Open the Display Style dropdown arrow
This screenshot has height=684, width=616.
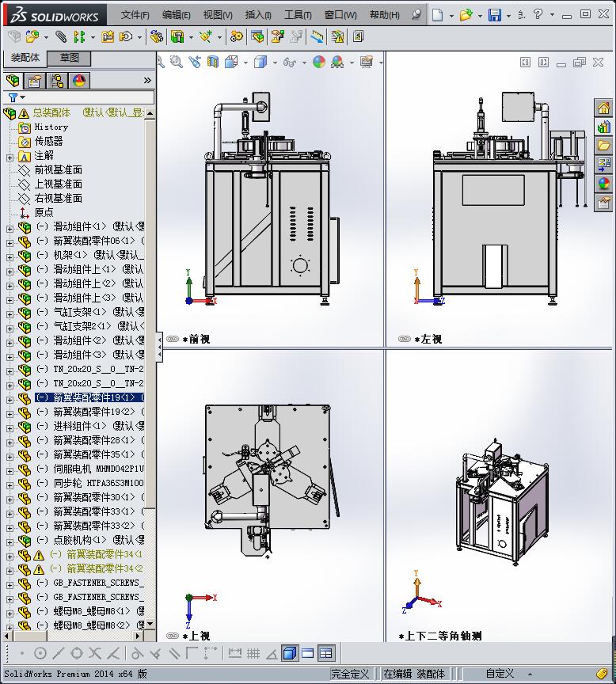(275, 63)
